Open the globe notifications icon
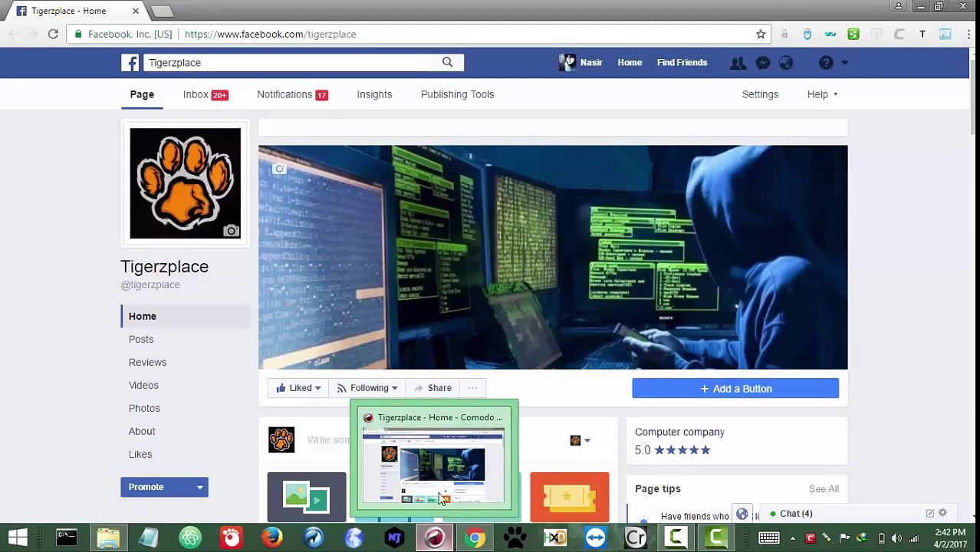Screen dimensions: 980x552 click(786, 63)
